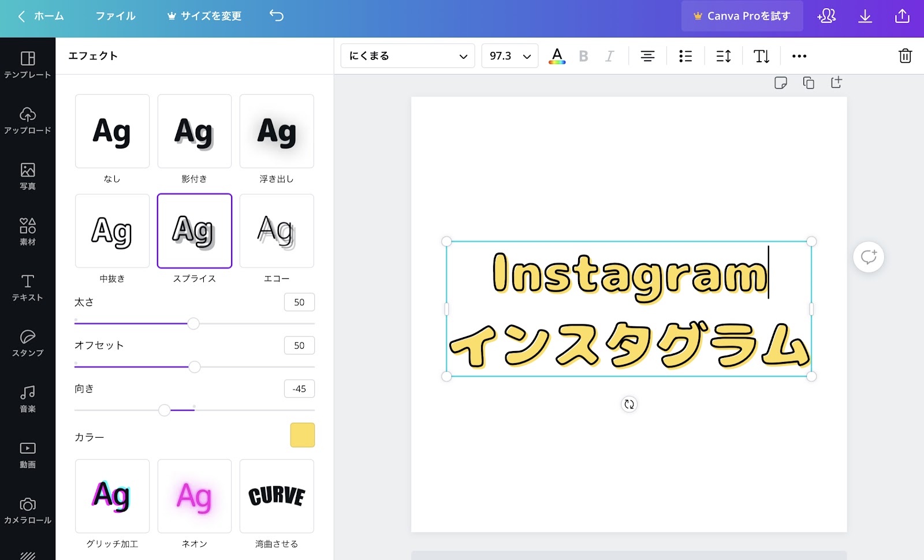Select the なし (none) text effect
Screen dimensions: 924x560
[112, 132]
